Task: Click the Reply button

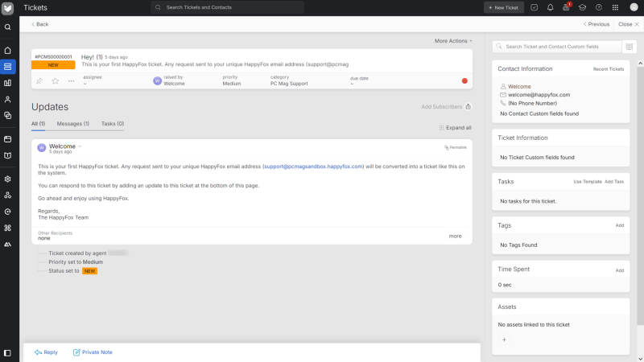Action: click(x=46, y=352)
